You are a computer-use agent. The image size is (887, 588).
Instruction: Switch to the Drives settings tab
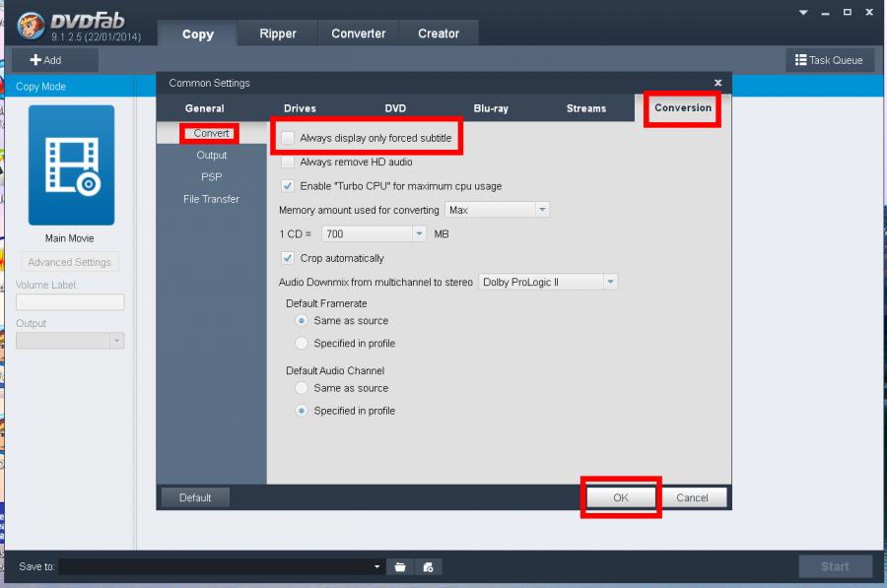pyautogui.click(x=300, y=108)
